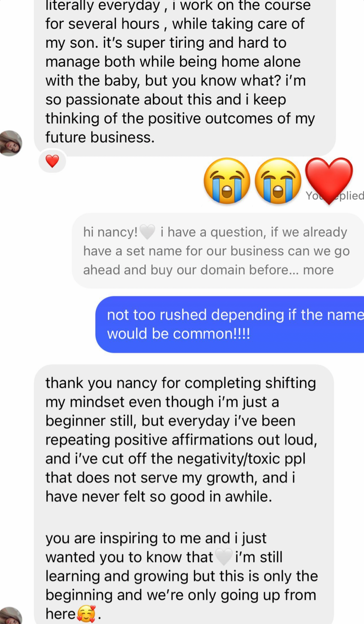Select the blue 'not too rushed' message bubble
The width and height of the screenshot is (364, 624).
tap(230, 325)
